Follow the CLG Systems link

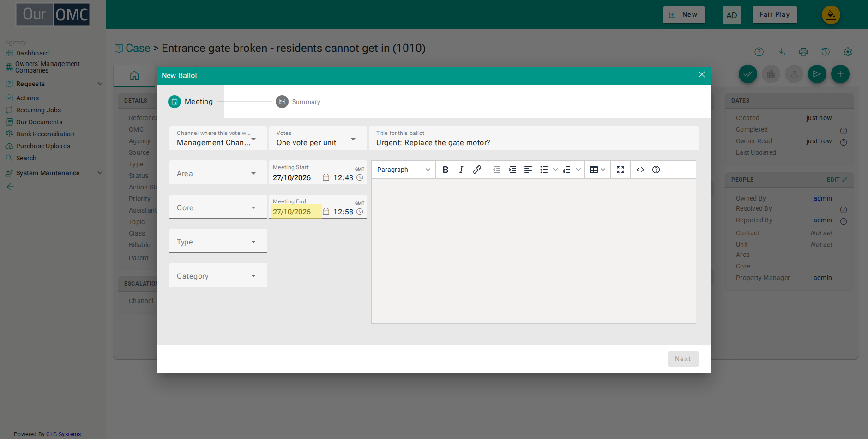tap(63, 434)
